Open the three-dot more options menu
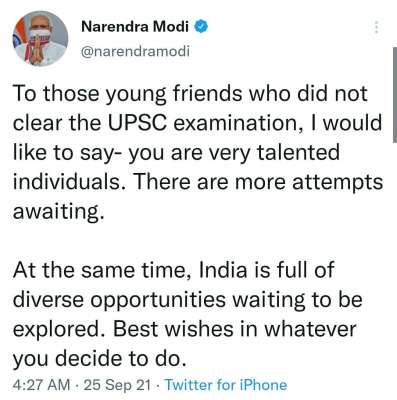Viewport: 397px width, 400px height. [376, 27]
